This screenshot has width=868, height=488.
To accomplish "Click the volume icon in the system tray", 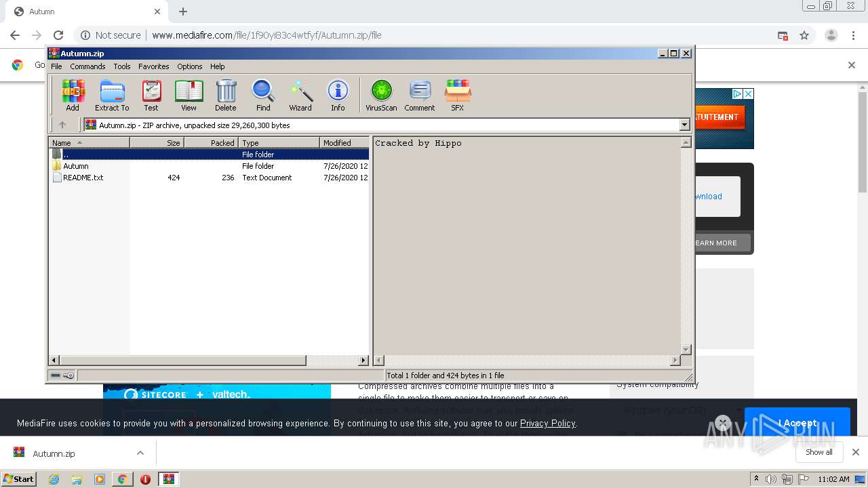I will pos(771,479).
